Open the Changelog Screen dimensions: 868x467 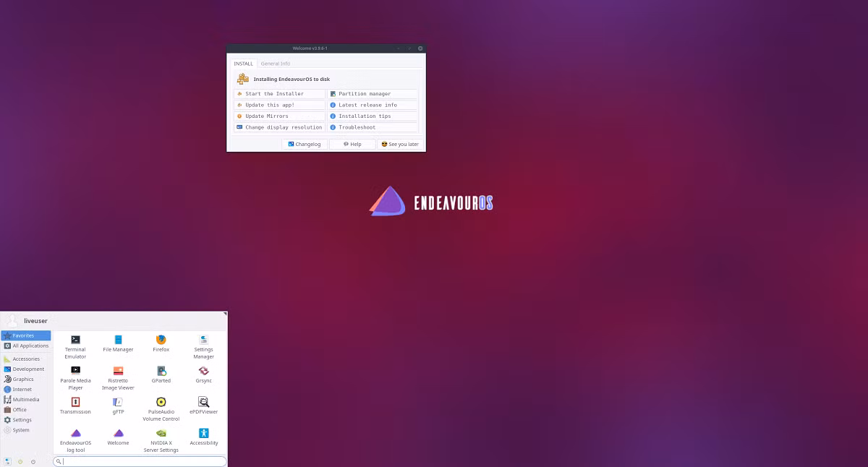coord(305,144)
